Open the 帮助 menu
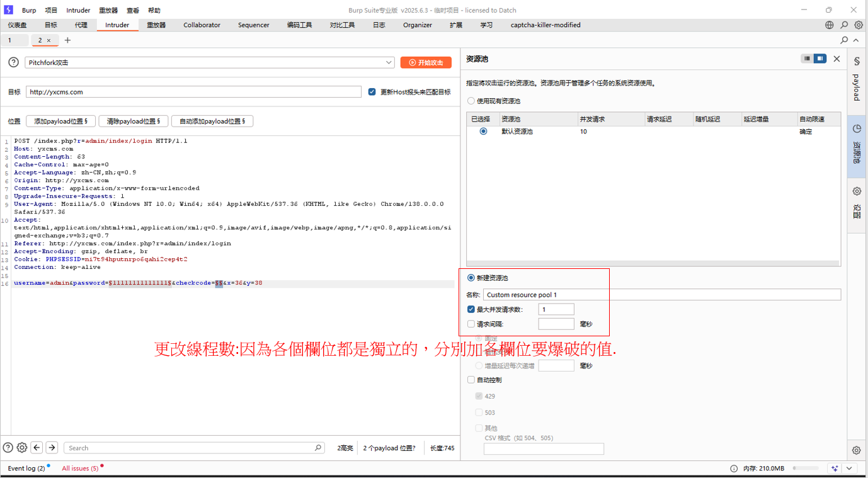 tap(154, 10)
